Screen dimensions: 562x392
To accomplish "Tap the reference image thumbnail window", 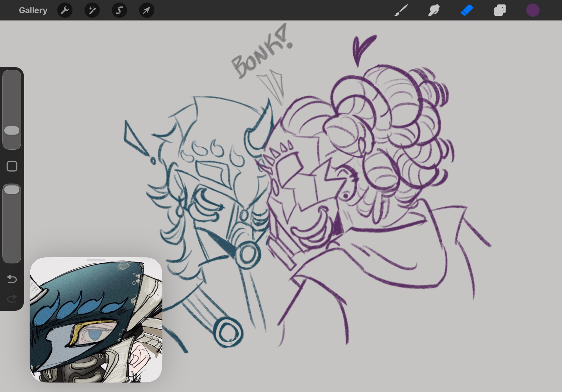I will [x=96, y=320].
